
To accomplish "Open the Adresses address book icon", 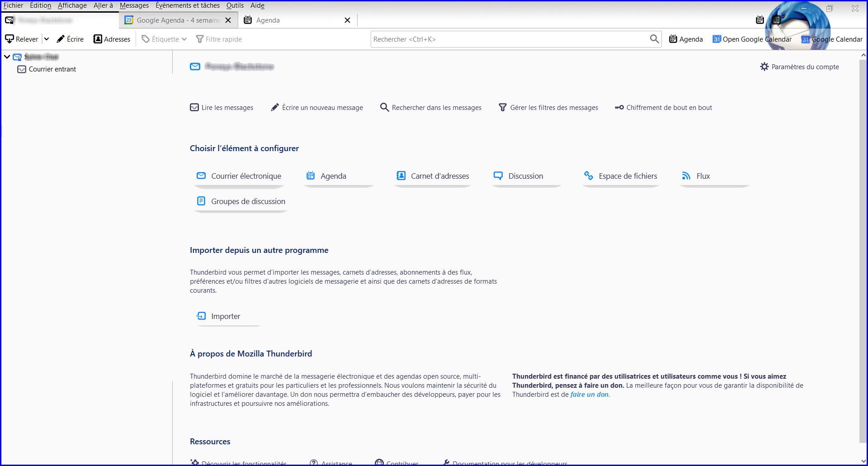I will 98,39.
